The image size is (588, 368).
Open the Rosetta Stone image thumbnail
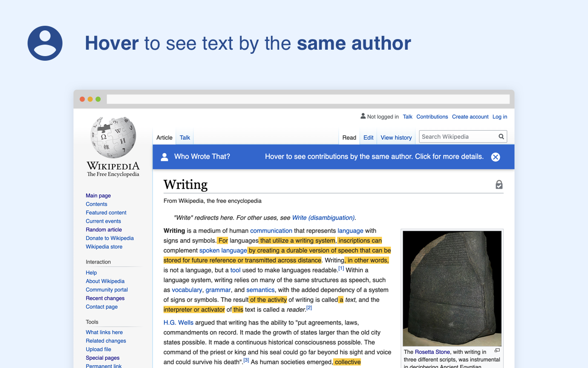click(x=452, y=288)
